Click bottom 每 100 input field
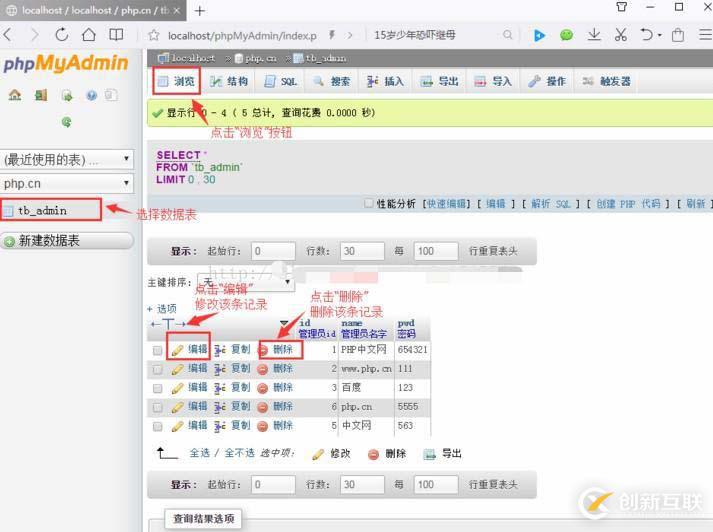713x532 pixels. (436, 485)
